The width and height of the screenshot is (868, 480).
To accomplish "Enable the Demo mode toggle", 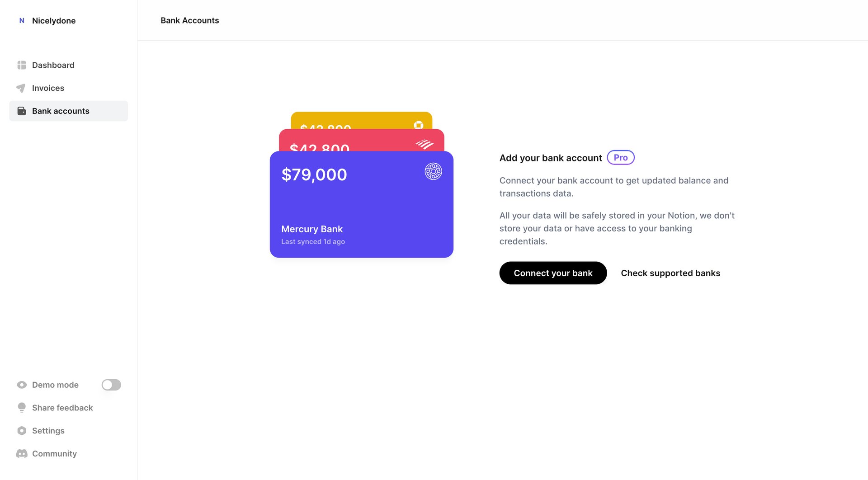I will 111,385.
